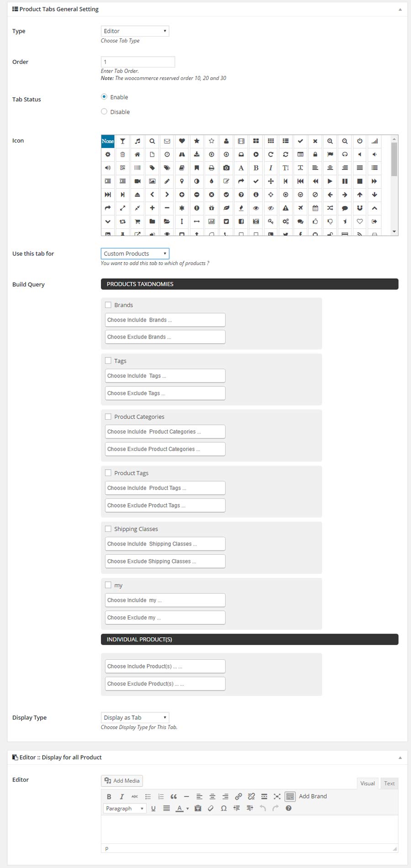
Task: Collapse the Product Tabs General Setting panel
Action: [x=400, y=9]
